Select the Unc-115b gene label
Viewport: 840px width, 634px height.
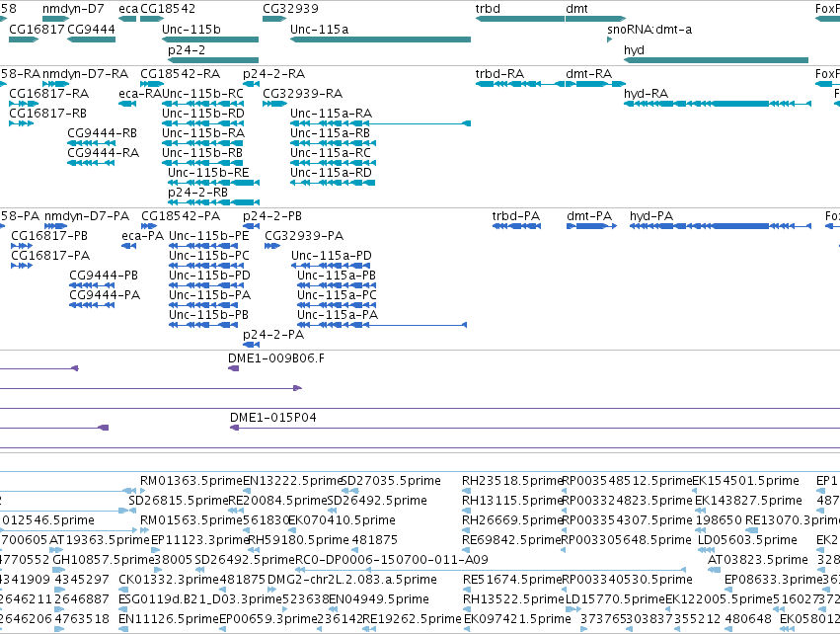tap(191, 30)
